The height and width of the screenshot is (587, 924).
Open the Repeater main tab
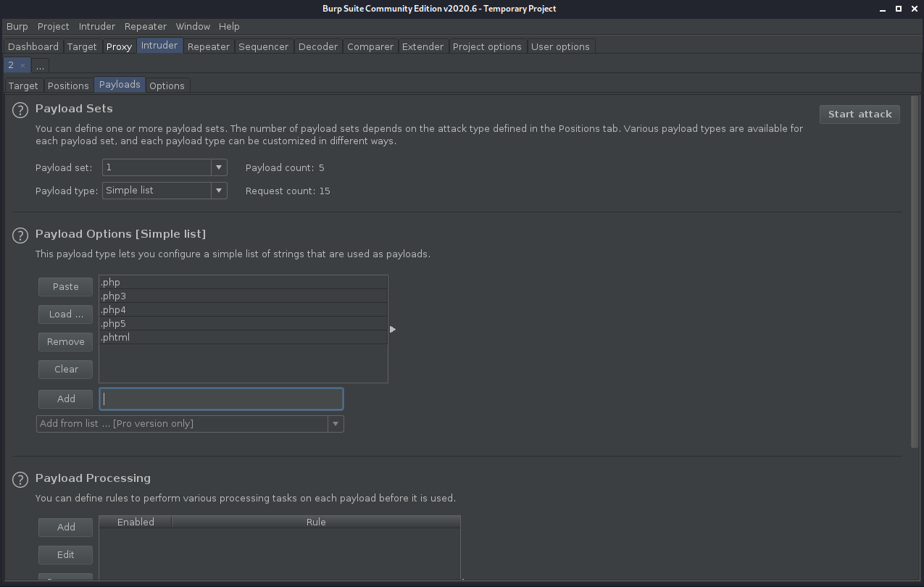tap(208, 46)
